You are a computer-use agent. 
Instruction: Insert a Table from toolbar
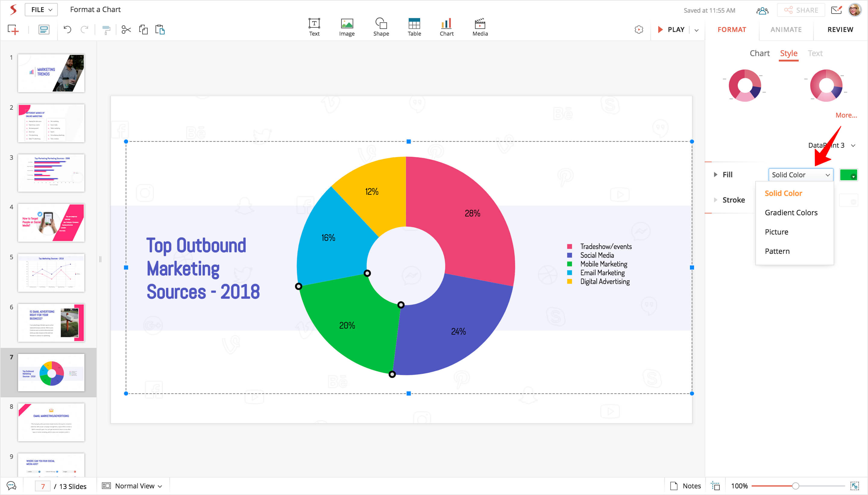[x=414, y=27]
